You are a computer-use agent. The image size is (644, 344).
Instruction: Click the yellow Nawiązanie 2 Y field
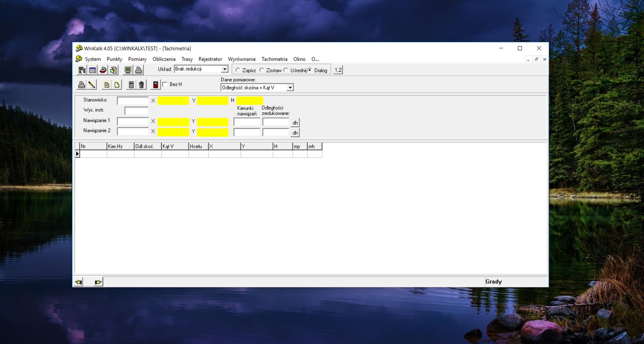pyautogui.click(x=213, y=132)
